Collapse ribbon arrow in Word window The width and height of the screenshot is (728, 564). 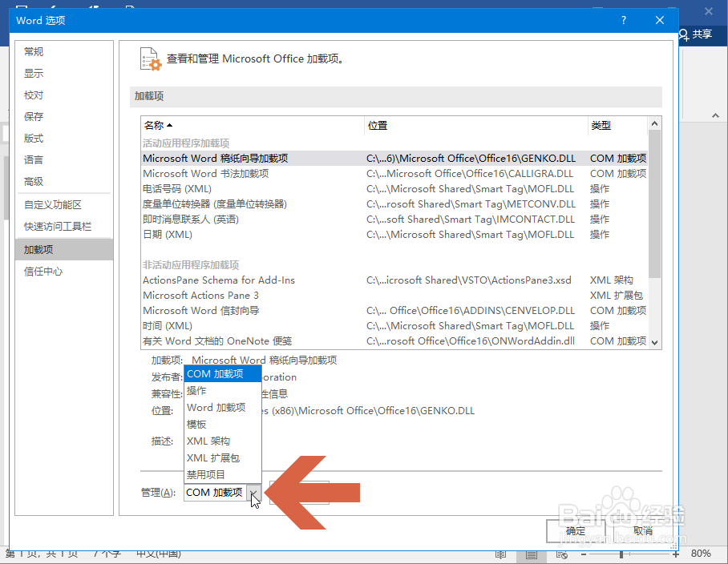(715, 115)
